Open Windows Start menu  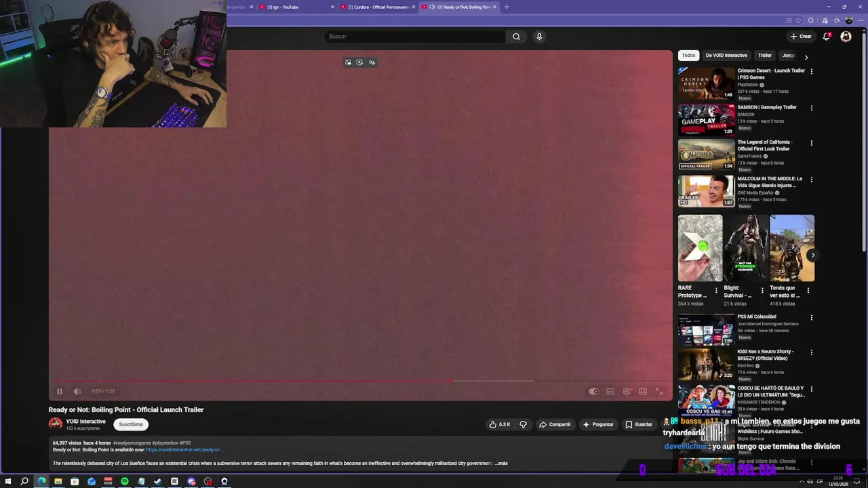click(x=8, y=481)
